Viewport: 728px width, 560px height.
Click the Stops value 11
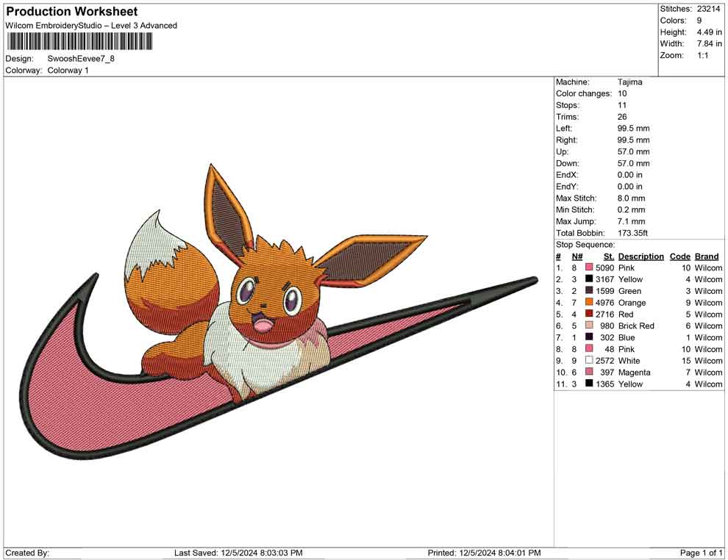click(x=622, y=105)
